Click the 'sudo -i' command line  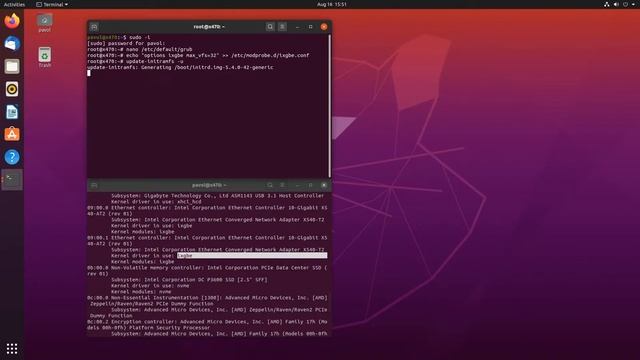pyautogui.click(x=119, y=38)
